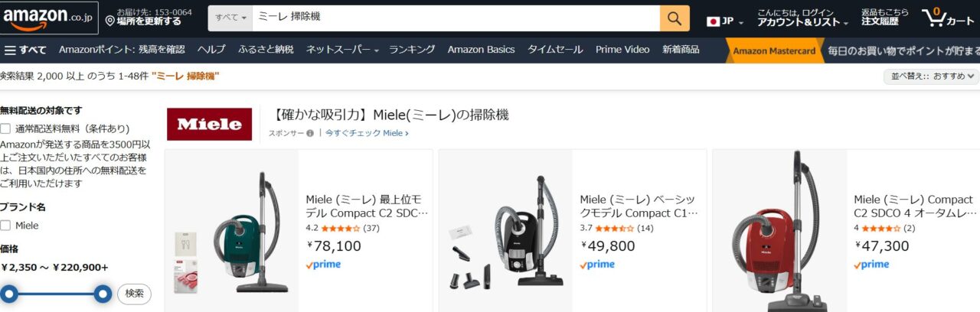
Task: Expand the search category すべて dropdown
Action: point(230,18)
